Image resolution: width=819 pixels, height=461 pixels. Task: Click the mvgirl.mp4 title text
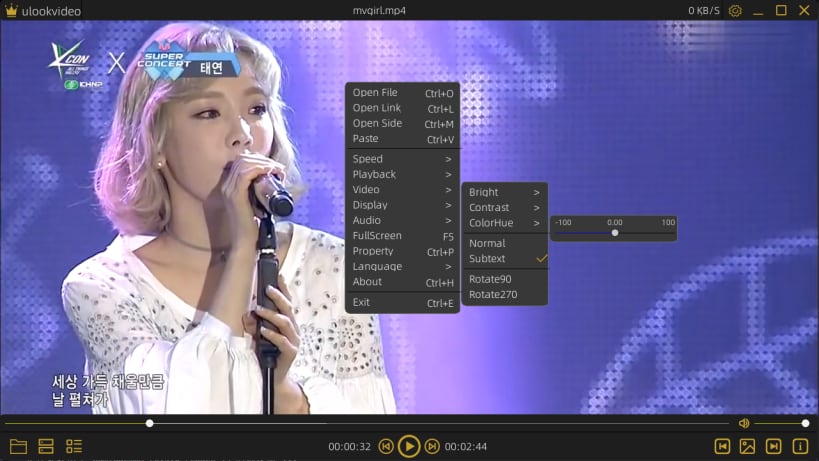[x=379, y=10]
